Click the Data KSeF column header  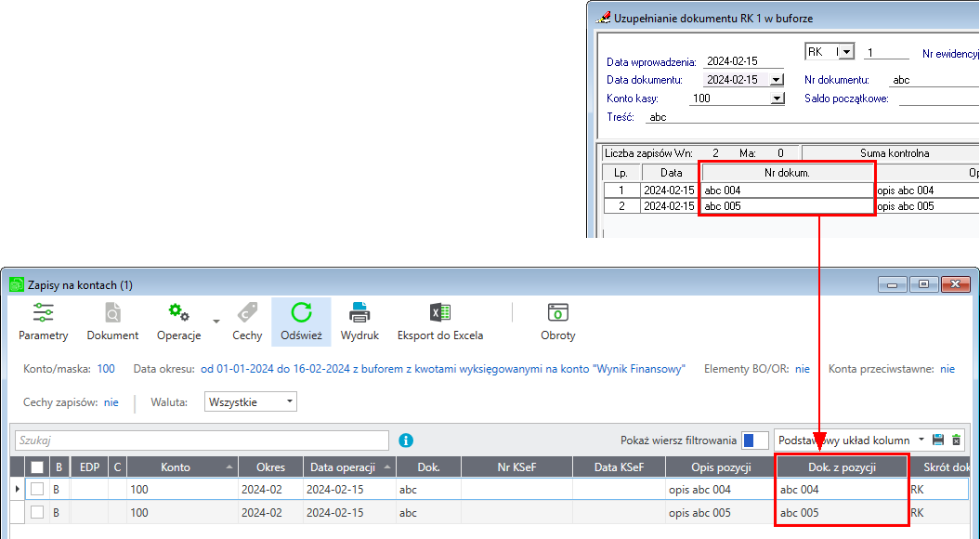pyautogui.click(x=619, y=467)
